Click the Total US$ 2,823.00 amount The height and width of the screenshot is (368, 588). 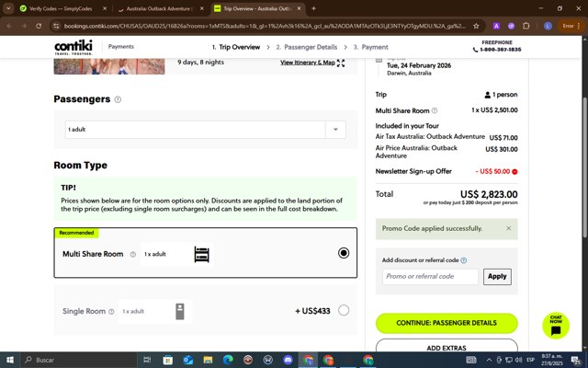[489, 194]
